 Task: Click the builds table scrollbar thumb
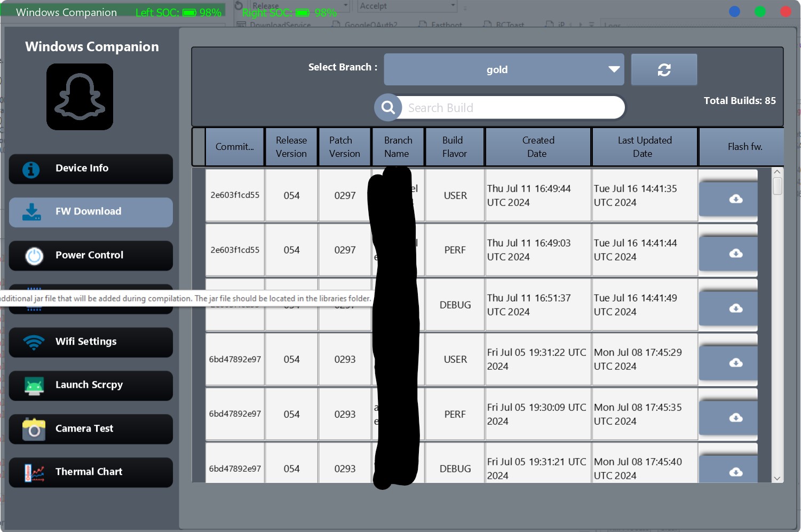coord(778,186)
